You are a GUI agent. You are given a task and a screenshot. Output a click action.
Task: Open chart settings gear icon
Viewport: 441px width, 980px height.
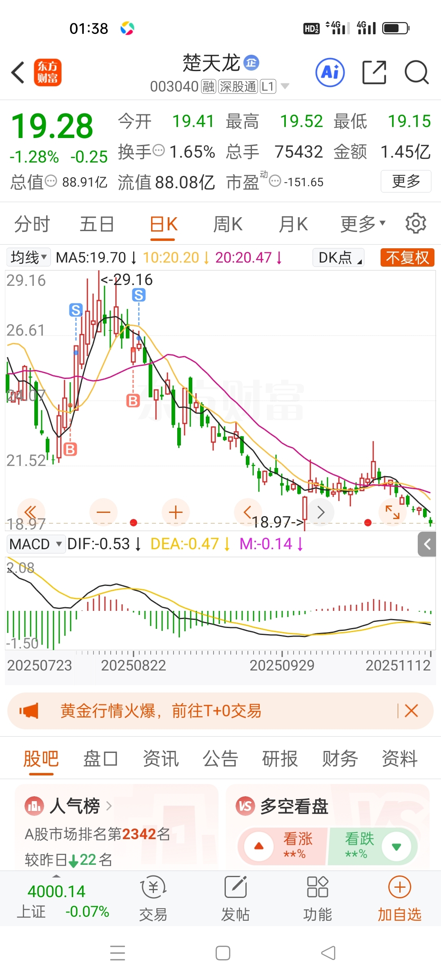click(x=416, y=223)
